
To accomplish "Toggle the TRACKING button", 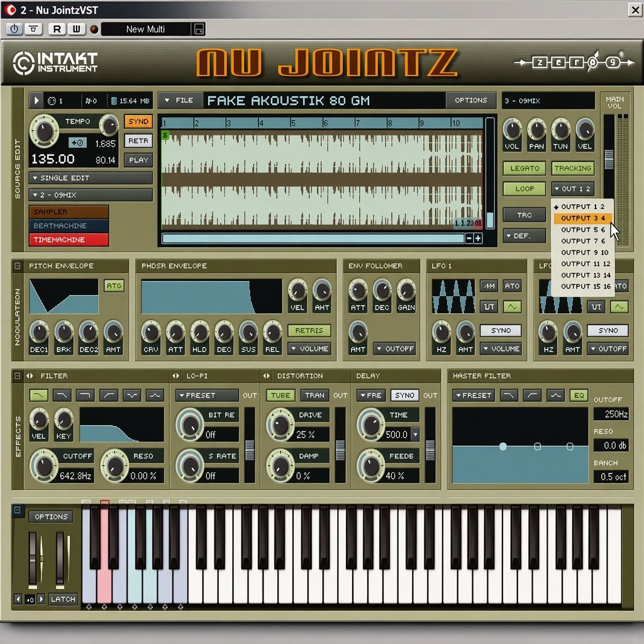I will tap(572, 169).
